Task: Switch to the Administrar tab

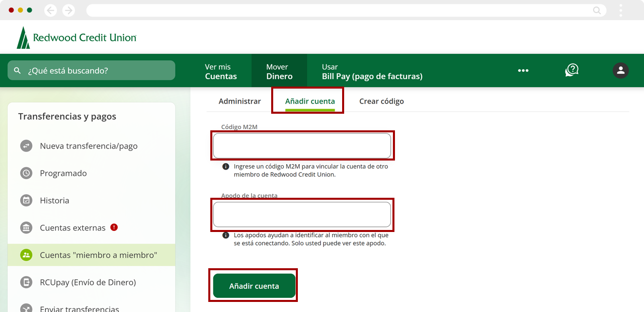Action: (239, 101)
